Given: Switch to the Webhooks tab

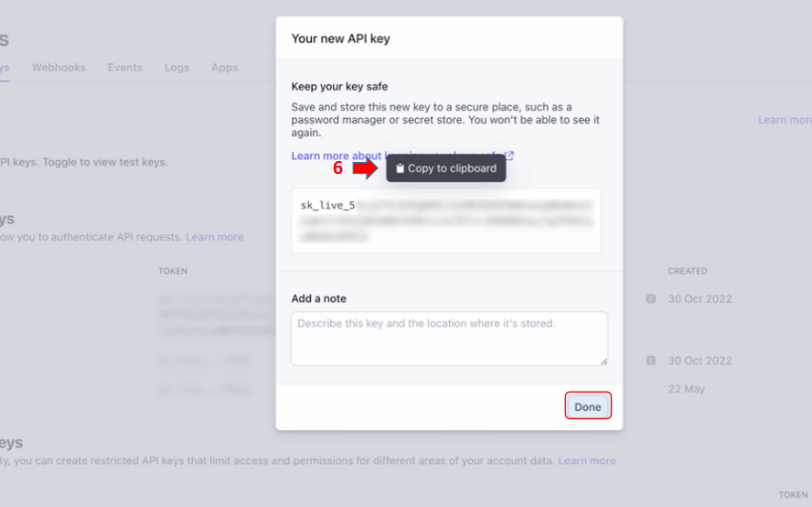Looking at the screenshot, I should point(59,68).
